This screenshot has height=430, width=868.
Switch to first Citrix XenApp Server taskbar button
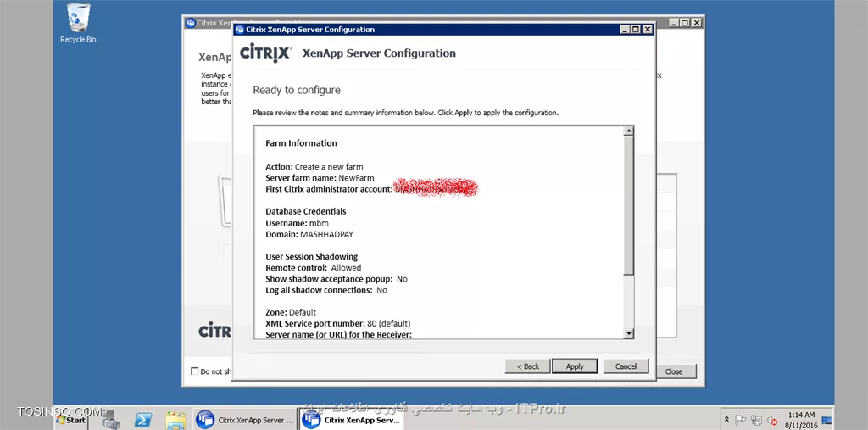tap(247, 420)
